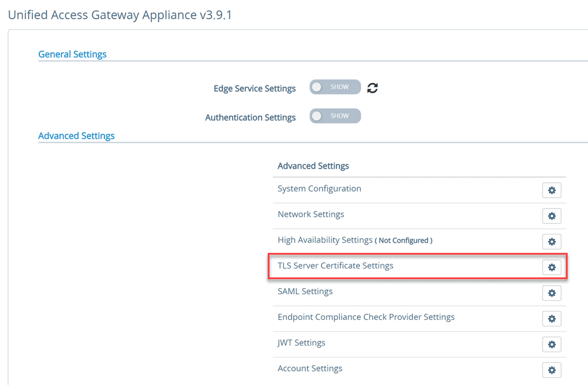Click the Advanced Settings blue section heading

coord(76,136)
